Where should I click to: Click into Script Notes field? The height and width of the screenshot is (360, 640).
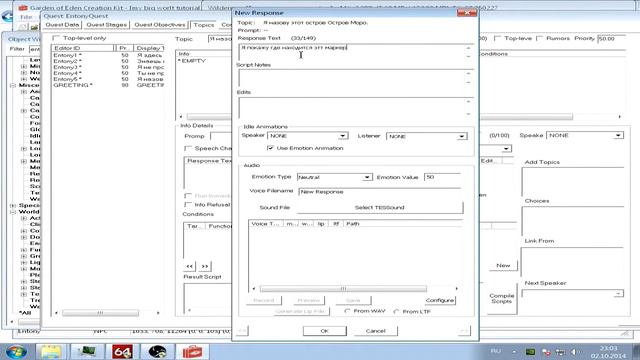point(351,78)
